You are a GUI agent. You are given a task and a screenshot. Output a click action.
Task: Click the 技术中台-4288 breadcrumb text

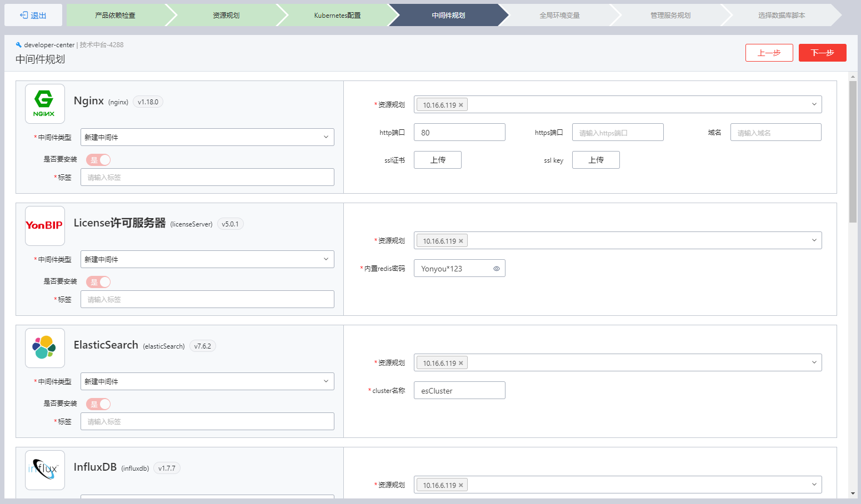(x=102, y=45)
